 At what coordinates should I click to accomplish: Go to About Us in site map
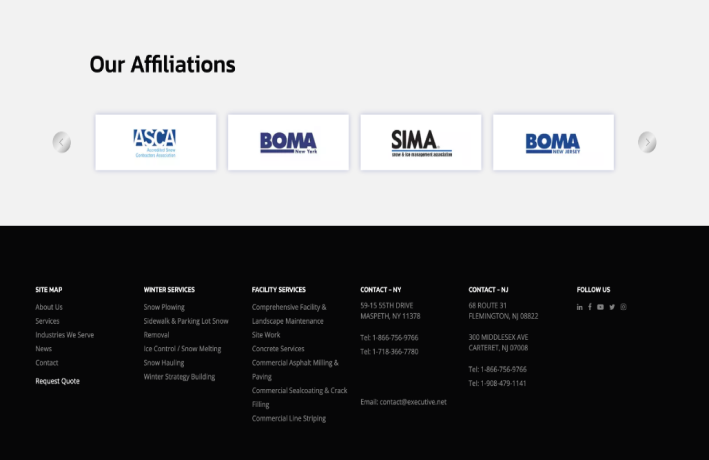(49, 307)
